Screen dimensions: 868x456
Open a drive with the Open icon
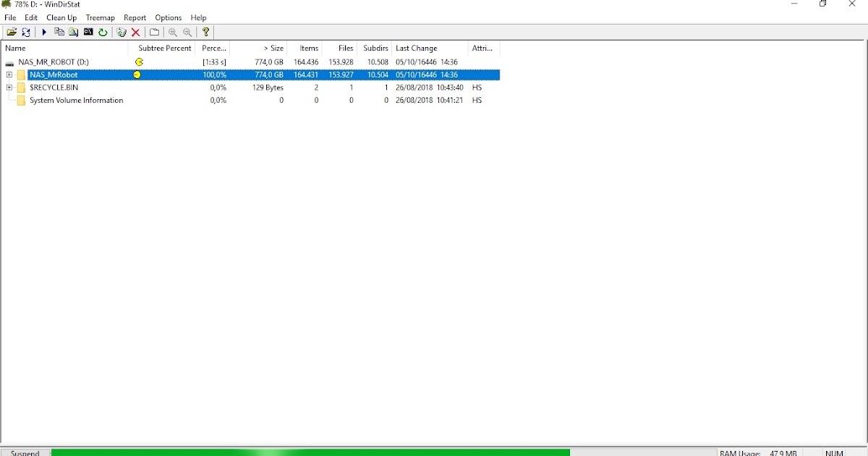pyautogui.click(x=12, y=32)
